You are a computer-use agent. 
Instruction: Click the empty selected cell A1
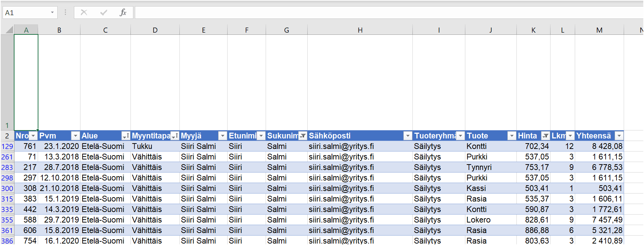26,83
